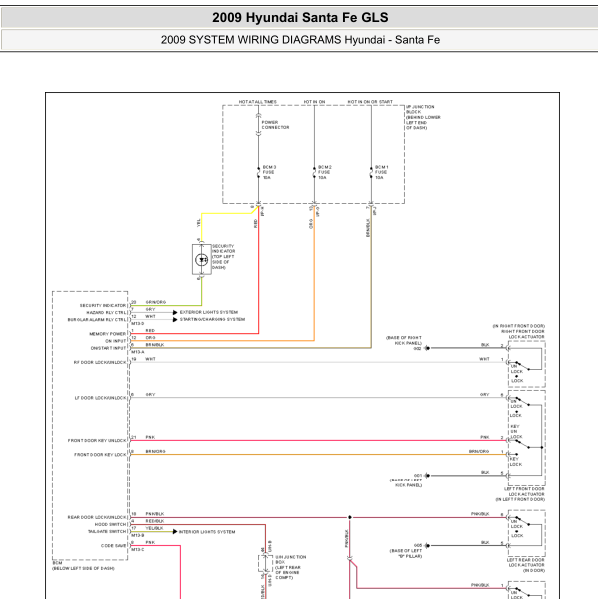Viewport: 598px width, 599px height.
Task: Click the "EXTERIOR LIGHTS SYSTEM" reference
Action: coord(209,312)
